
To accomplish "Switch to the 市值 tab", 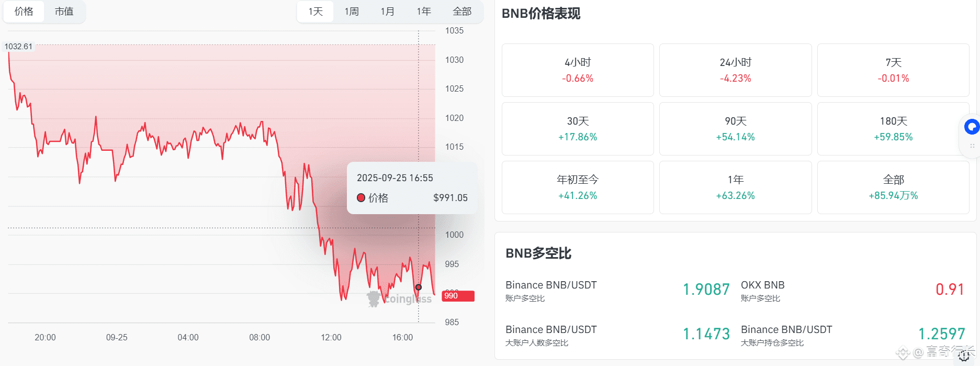I will click(64, 12).
